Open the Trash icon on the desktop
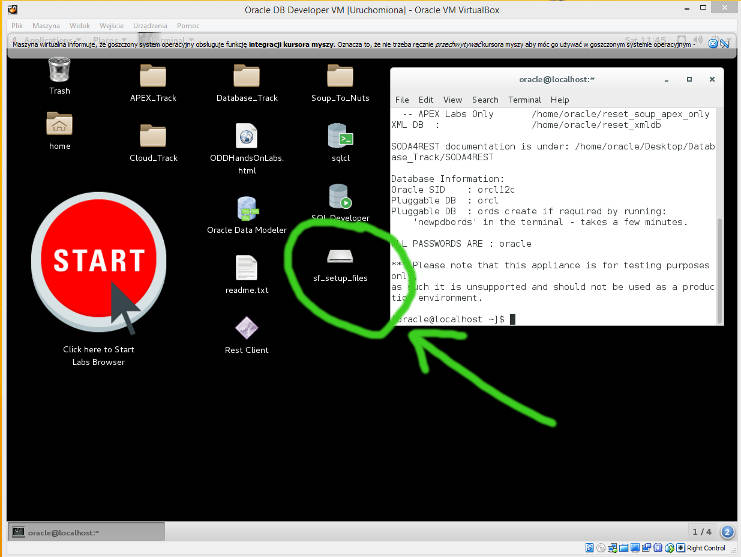741x557 pixels. click(59, 71)
